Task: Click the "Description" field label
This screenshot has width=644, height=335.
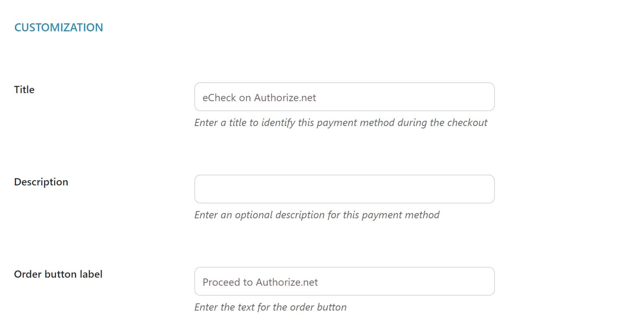Action: (41, 182)
